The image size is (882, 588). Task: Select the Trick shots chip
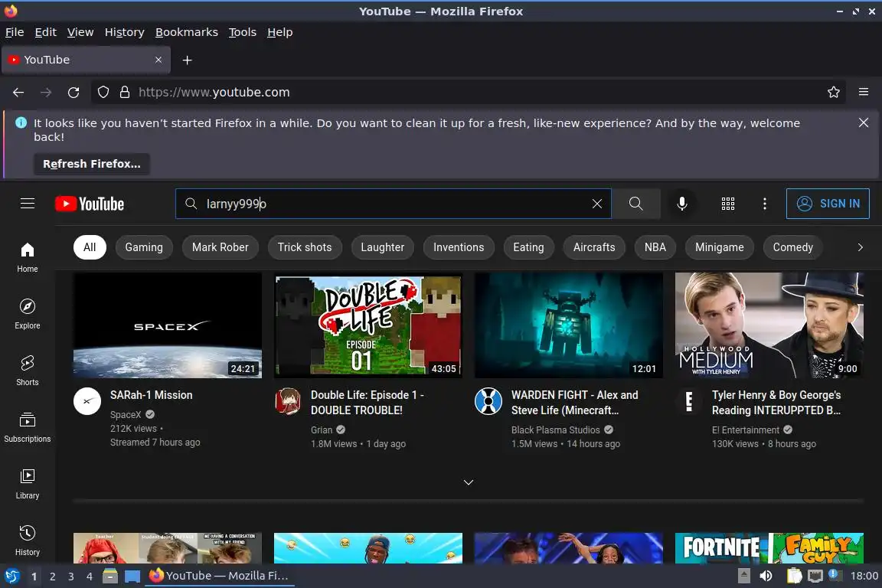click(305, 247)
